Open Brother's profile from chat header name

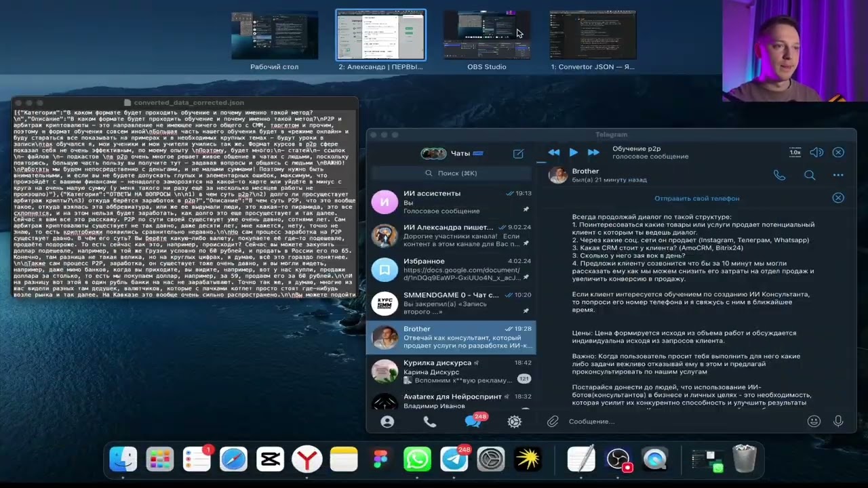(585, 171)
